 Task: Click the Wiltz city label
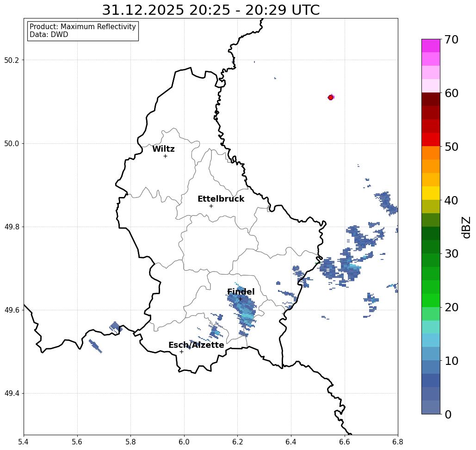(163, 149)
